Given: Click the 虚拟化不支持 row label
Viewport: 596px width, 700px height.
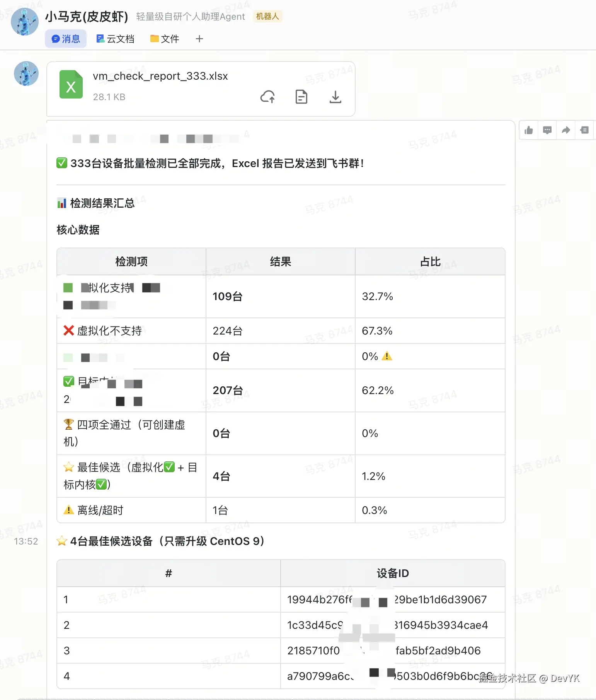Looking at the screenshot, I should pos(103,331).
